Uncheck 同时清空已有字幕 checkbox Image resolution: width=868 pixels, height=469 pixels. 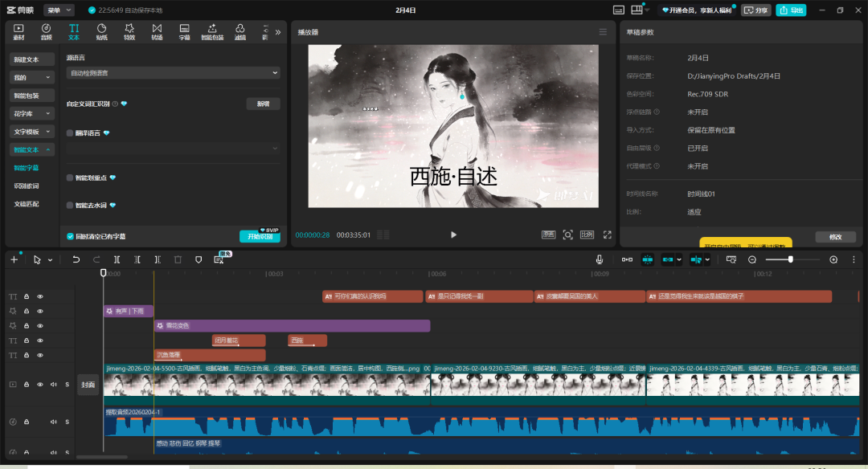point(71,236)
